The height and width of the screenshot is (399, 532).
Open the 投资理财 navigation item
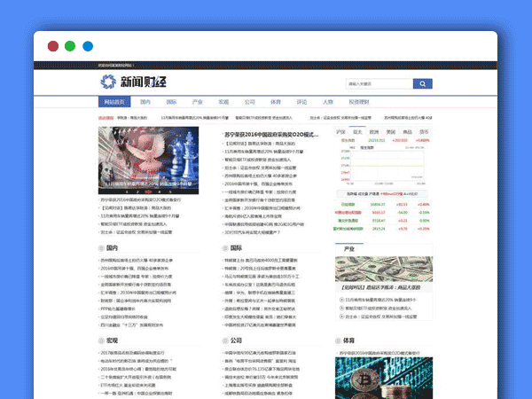(x=360, y=102)
